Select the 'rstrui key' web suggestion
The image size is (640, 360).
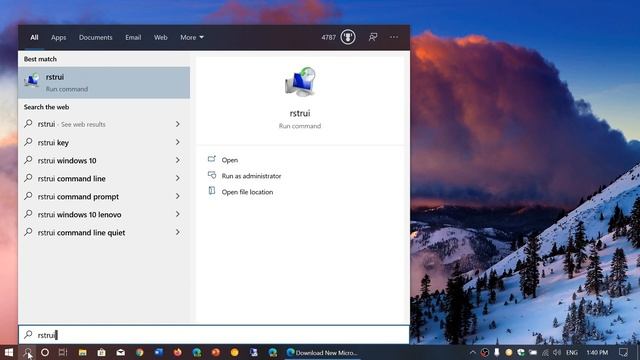click(53, 142)
